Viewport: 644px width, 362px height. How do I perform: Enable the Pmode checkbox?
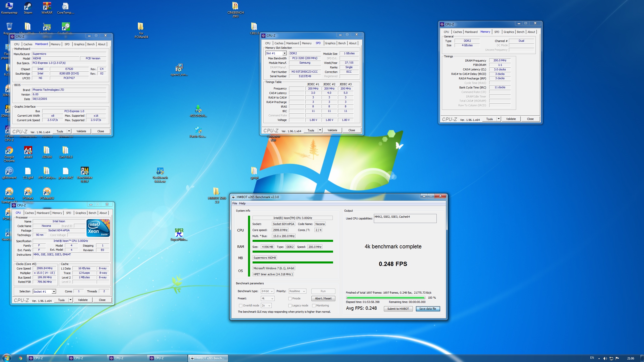290,298
